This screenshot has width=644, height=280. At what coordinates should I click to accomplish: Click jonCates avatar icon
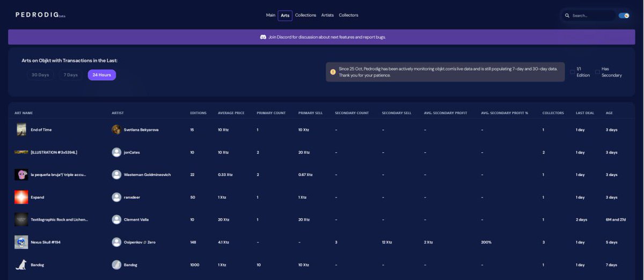[116, 152]
